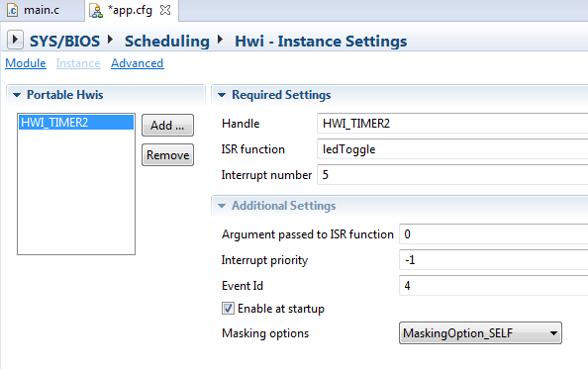This screenshot has width=588, height=369.
Task: Click the play arrow button beside SYS/BIOS
Action: tap(15, 40)
